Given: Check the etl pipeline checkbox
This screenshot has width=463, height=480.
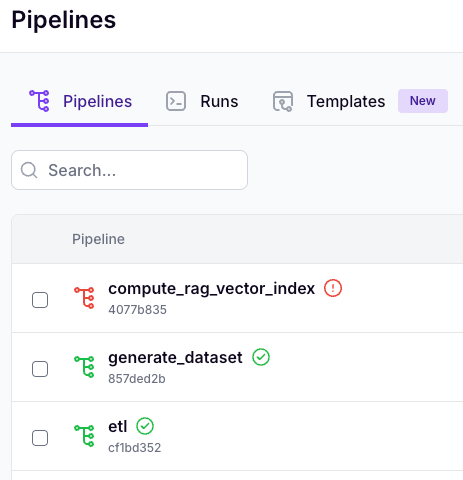Looking at the screenshot, I should [x=40, y=438].
